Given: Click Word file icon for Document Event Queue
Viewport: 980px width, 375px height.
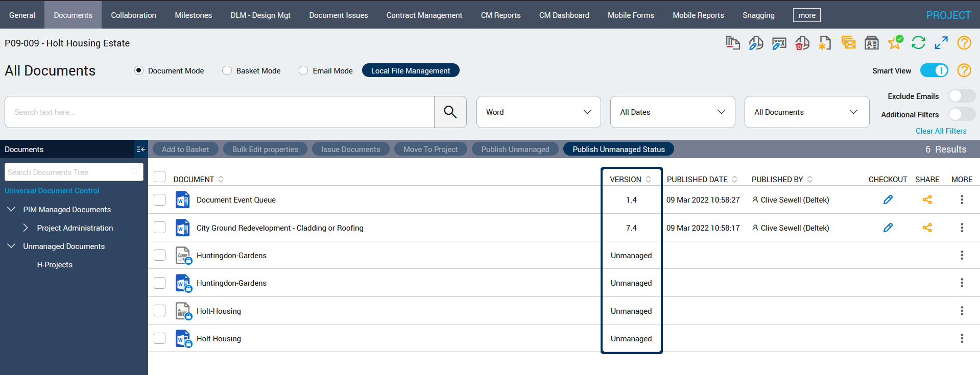Looking at the screenshot, I should [182, 199].
